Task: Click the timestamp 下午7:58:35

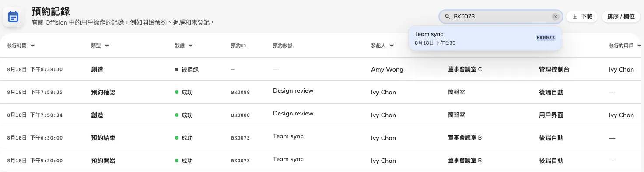Action: coord(35,92)
